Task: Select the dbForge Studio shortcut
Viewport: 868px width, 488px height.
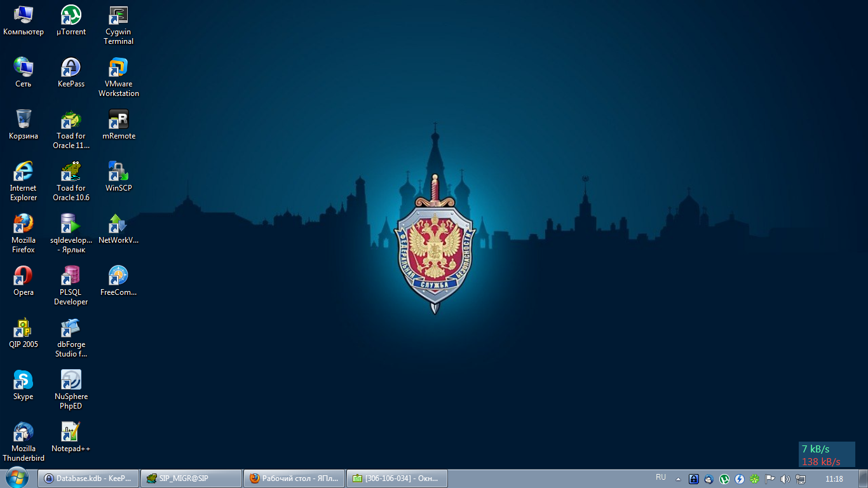Action: point(71,337)
